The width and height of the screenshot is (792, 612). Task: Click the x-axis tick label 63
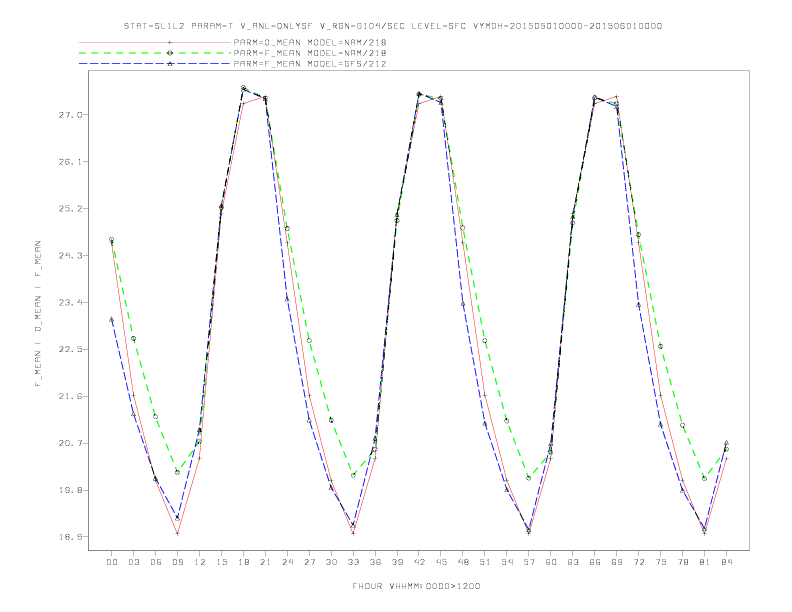click(x=573, y=562)
